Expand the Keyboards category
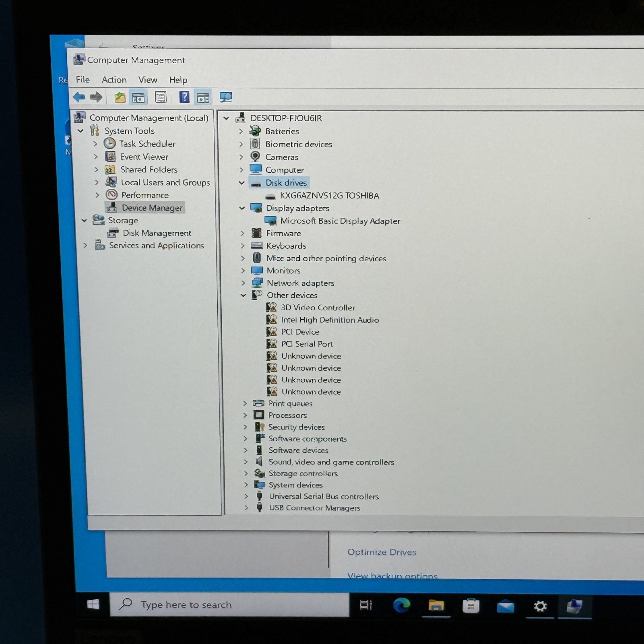Viewport: 644px width, 644px height. (243, 246)
